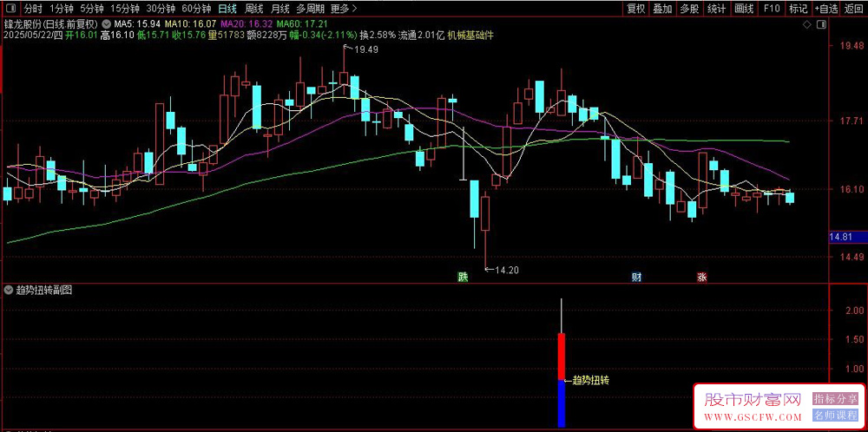Switch to the 分时 chart tab
The image size is (868, 432).
33,9
